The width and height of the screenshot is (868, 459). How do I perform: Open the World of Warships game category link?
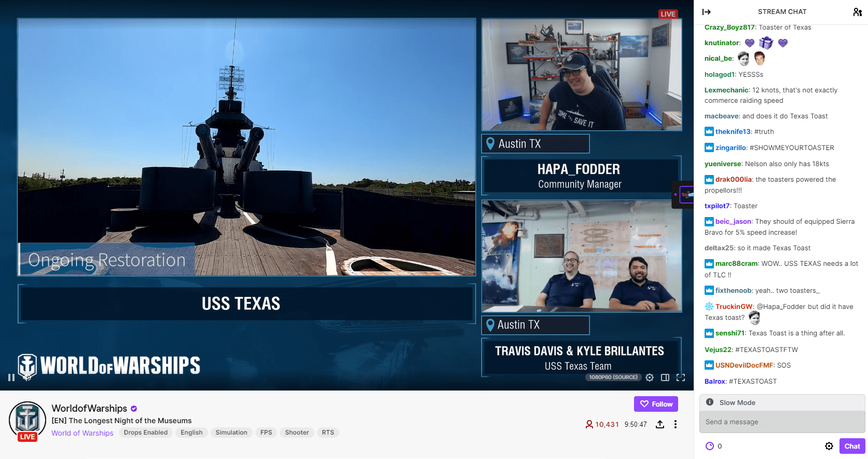pyautogui.click(x=82, y=433)
